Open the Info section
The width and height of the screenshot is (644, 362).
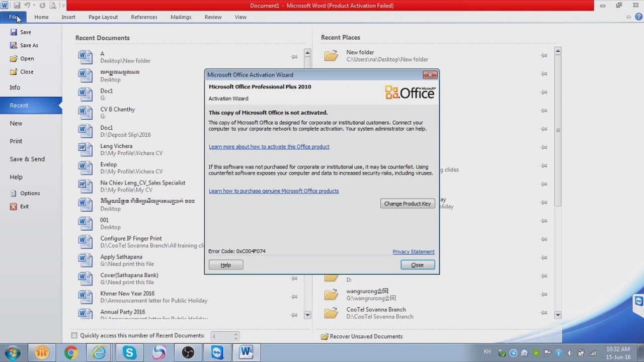coord(15,87)
